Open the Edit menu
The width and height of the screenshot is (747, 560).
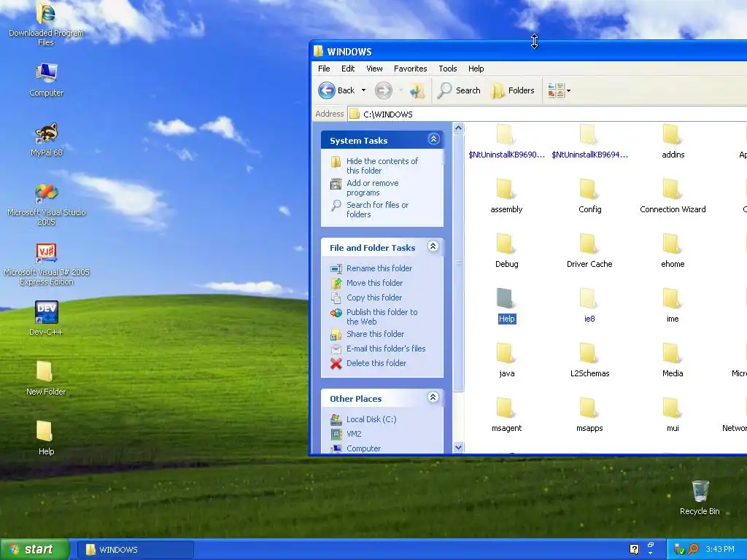348,69
